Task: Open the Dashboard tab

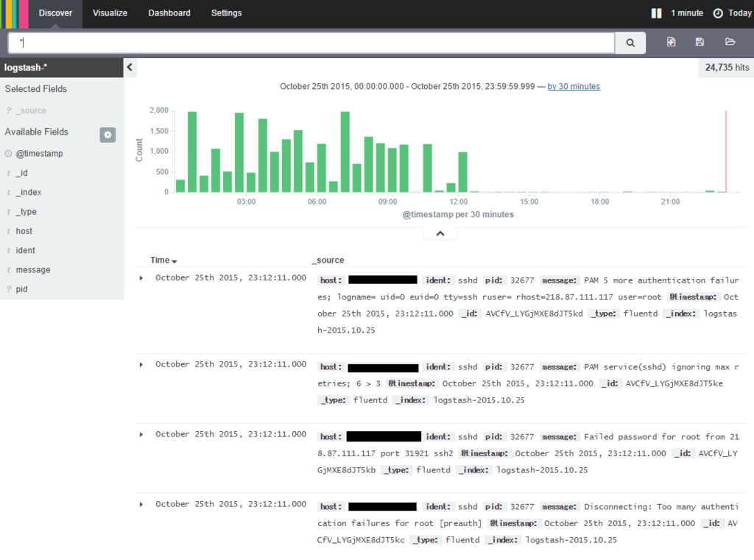Action: click(169, 13)
